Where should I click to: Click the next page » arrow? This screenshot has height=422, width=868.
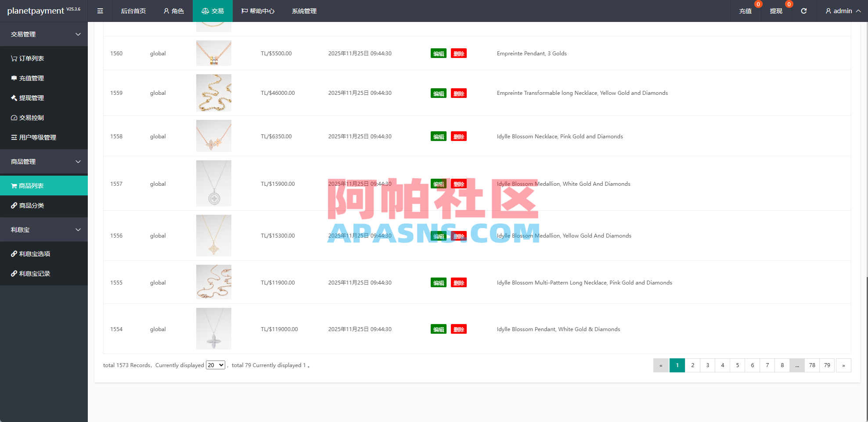tap(843, 365)
